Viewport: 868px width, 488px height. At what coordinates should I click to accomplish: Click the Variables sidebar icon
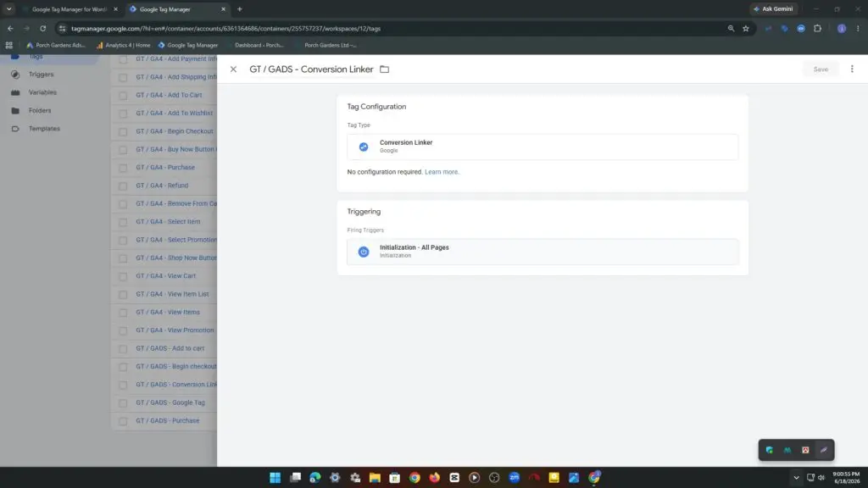point(15,92)
